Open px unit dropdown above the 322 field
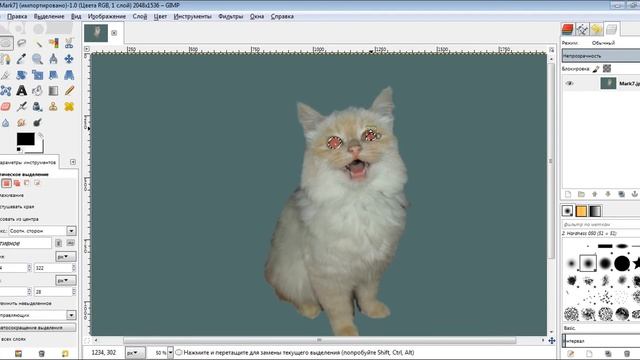The width and height of the screenshot is (640, 360). click(x=65, y=257)
